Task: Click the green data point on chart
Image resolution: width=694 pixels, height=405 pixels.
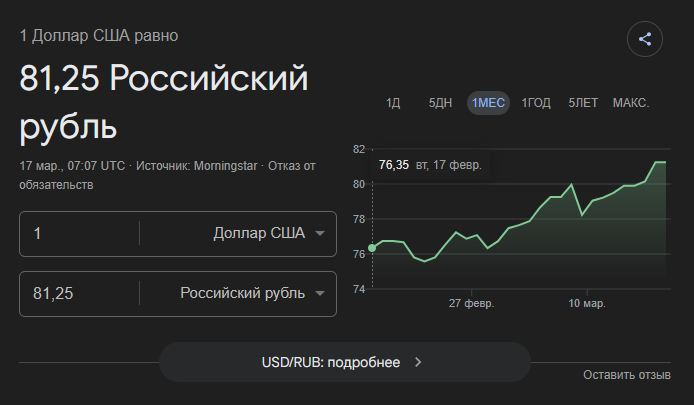Action: pos(372,247)
